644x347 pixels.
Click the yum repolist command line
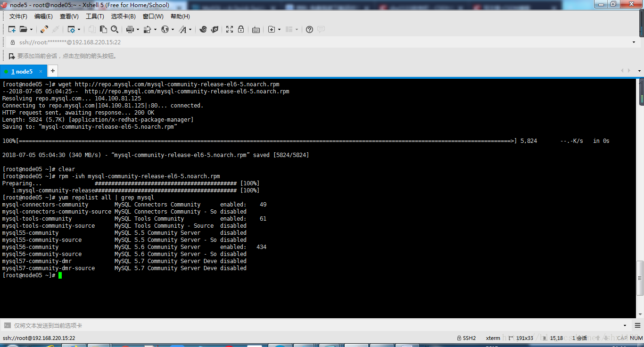[78, 198]
